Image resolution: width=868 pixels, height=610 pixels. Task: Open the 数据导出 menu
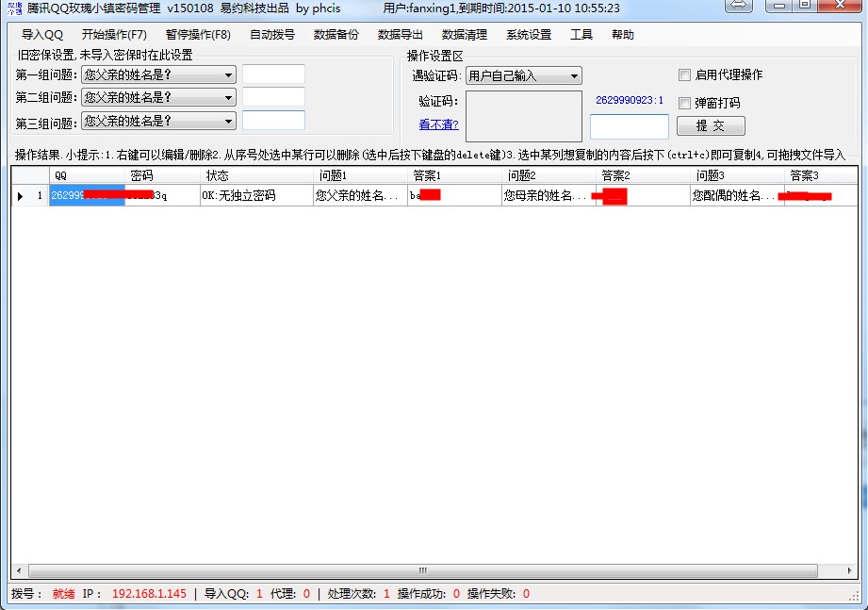point(401,35)
